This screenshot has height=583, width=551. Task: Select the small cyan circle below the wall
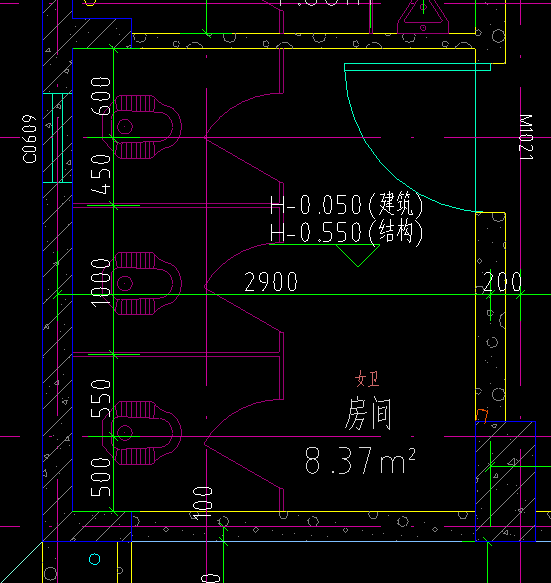94,559
